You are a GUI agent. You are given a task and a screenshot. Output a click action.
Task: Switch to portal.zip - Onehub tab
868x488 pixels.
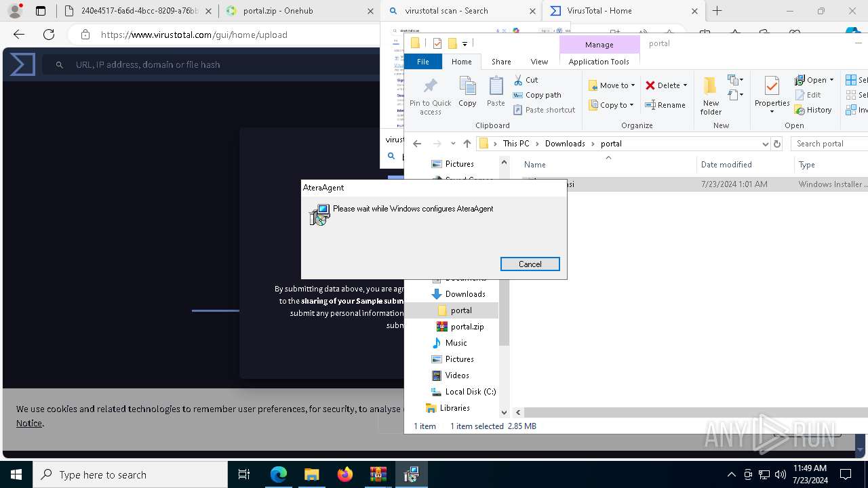click(x=298, y=11)
